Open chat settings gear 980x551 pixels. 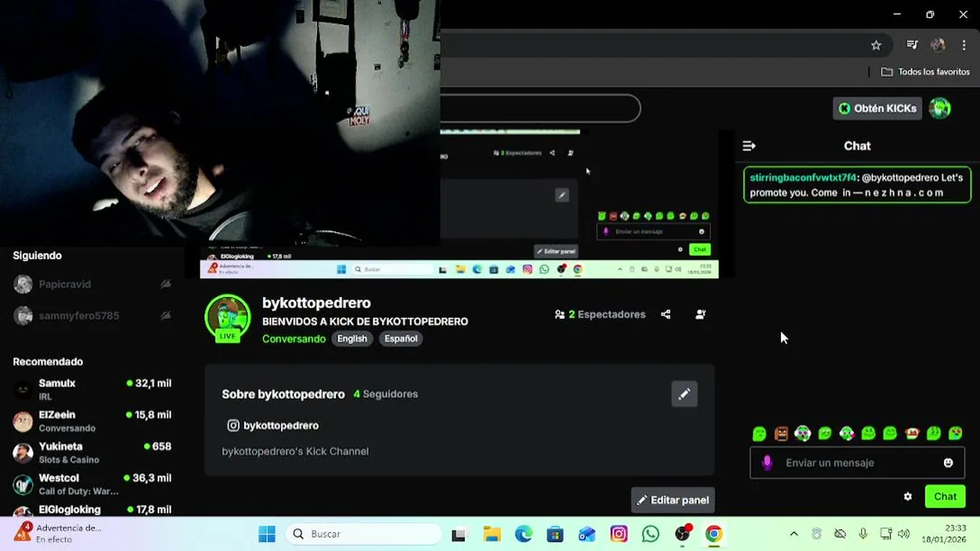point(908,497)
